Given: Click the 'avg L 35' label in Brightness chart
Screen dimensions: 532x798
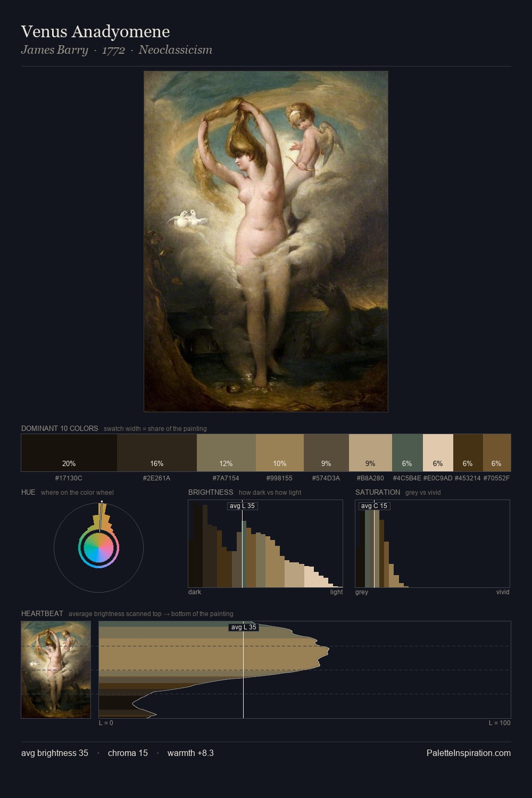Looking at the screenshot, I should coord(243,506).
